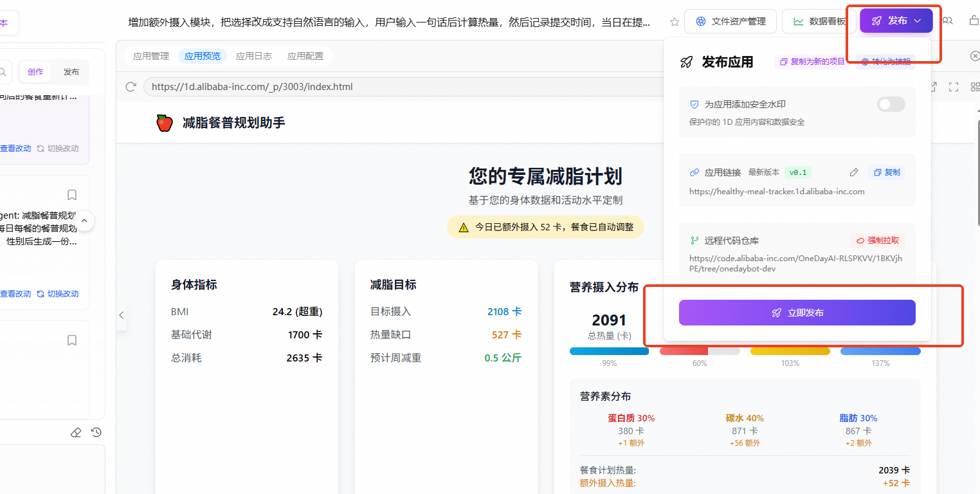Click the total calories number 2091
This screenshot has height=494, width=980.
pyautogui.click(x=609, y=320)
